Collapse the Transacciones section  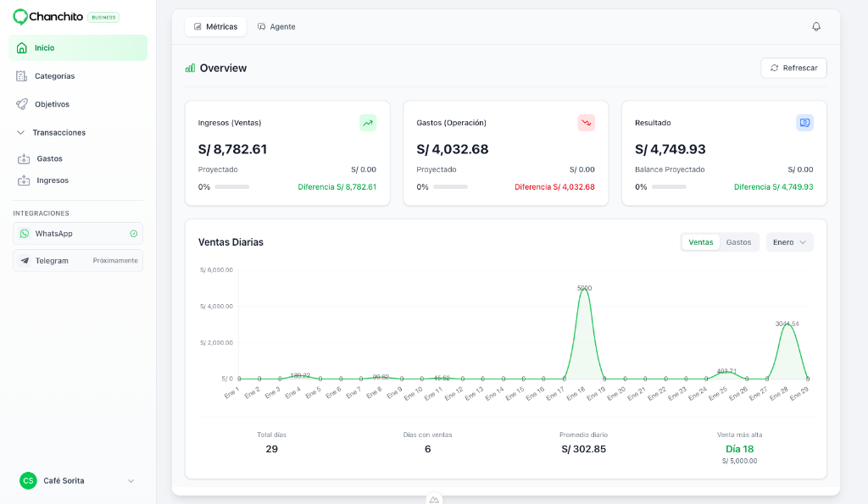pyautogui.click(x=21, y=133)
